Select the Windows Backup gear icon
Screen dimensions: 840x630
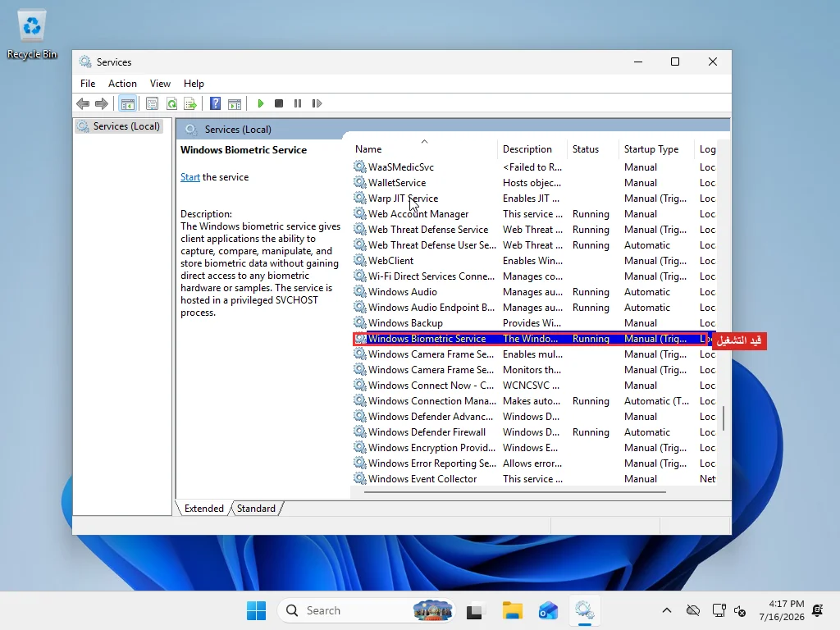(x=360, y=322)
